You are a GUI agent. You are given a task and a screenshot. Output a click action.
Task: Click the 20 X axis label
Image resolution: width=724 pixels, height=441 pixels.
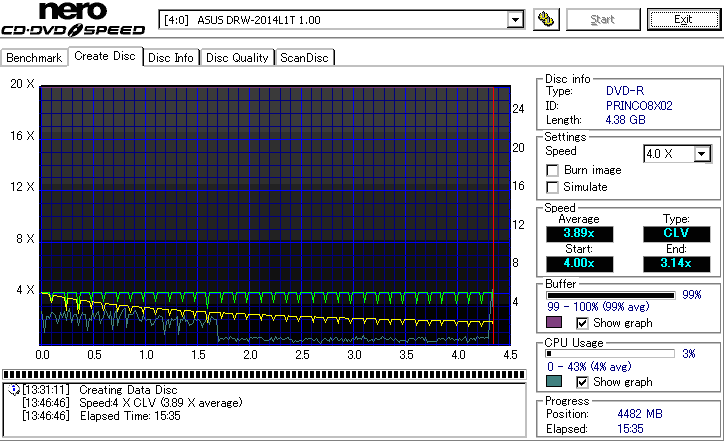pos(22,84)
